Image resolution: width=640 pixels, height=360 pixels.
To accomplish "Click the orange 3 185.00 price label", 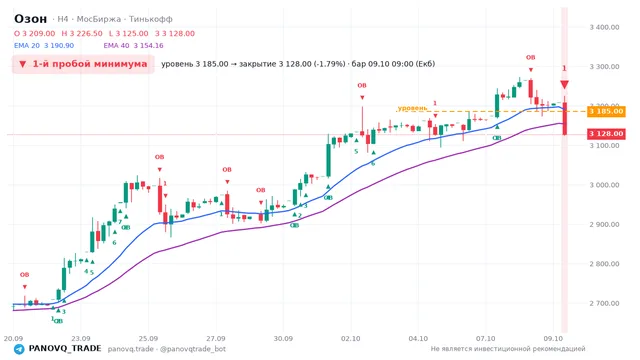I will (606, 111).
